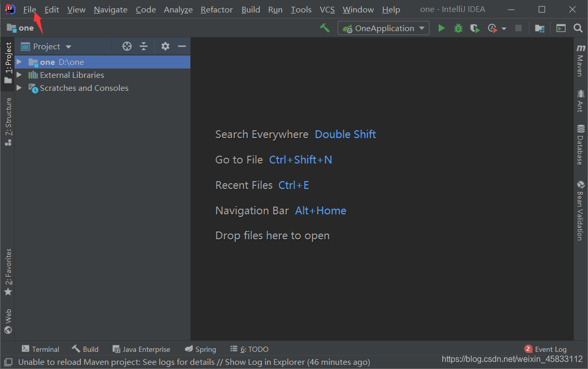Image resolution: width=588 pixels, height=369 pixels.
Task: Open profiler options dropdown arrow
Action: (x=504, y=29)
